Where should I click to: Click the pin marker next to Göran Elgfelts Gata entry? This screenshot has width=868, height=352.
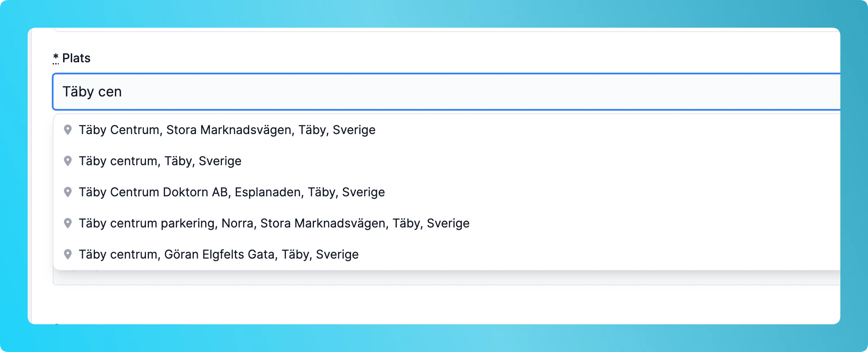coord(68,255)
